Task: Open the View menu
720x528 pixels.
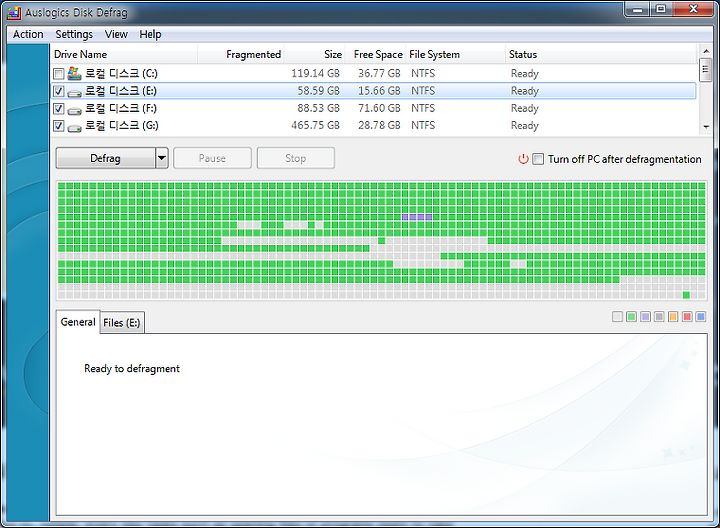Action: pyautogui.click(x=116, y=34)
